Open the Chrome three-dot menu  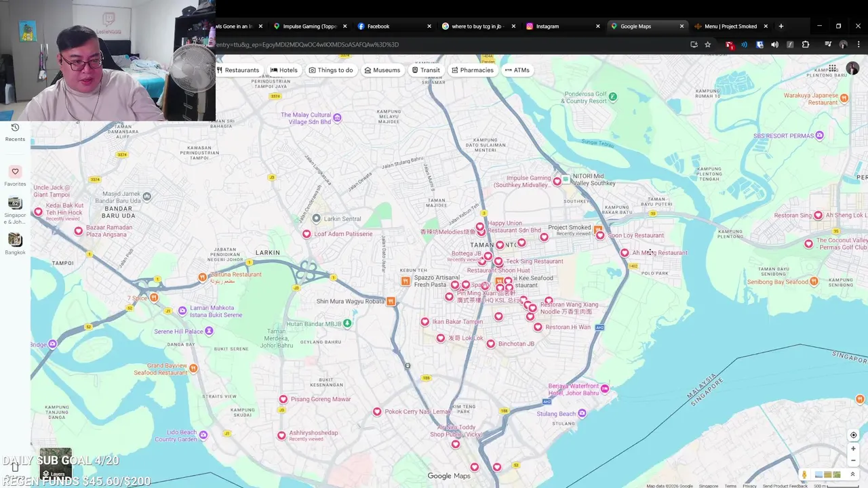[x=859, y=45]
